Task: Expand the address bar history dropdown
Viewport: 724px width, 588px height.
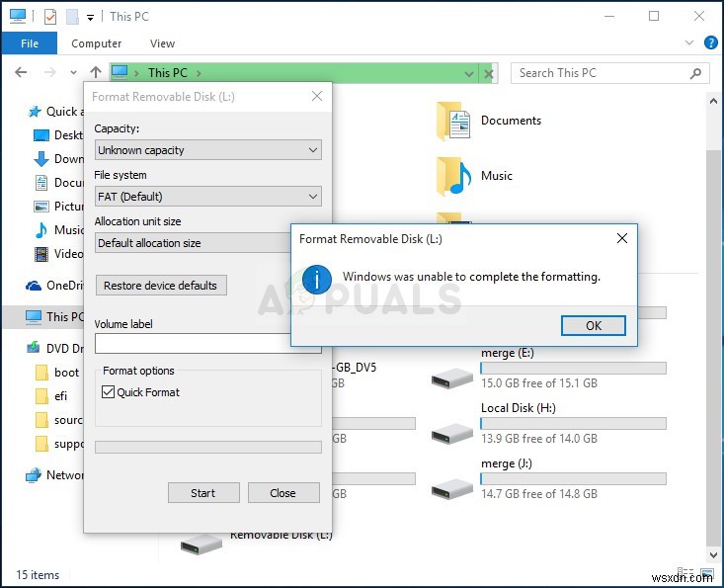Action: 468,73
